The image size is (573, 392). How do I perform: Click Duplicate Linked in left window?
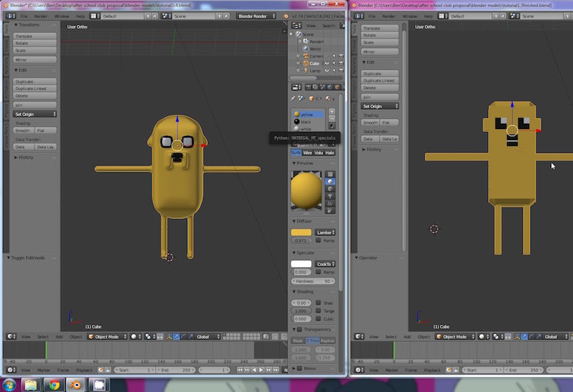(x=35, y=89)
